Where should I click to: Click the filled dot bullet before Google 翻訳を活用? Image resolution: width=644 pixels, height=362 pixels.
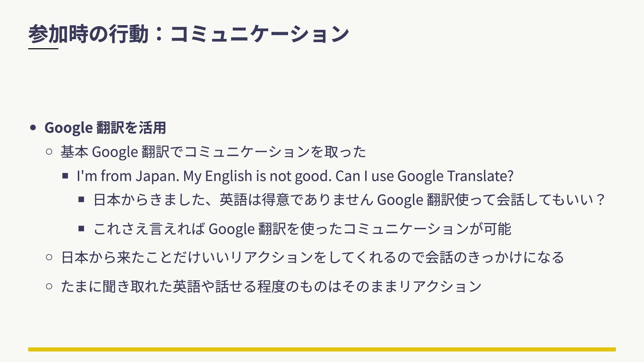[33, 128]
